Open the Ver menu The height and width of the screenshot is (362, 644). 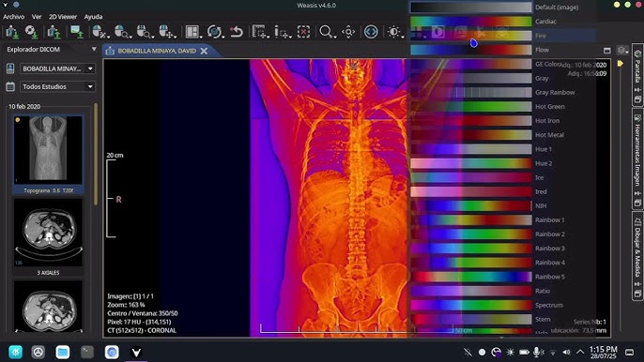coord(37,17)
